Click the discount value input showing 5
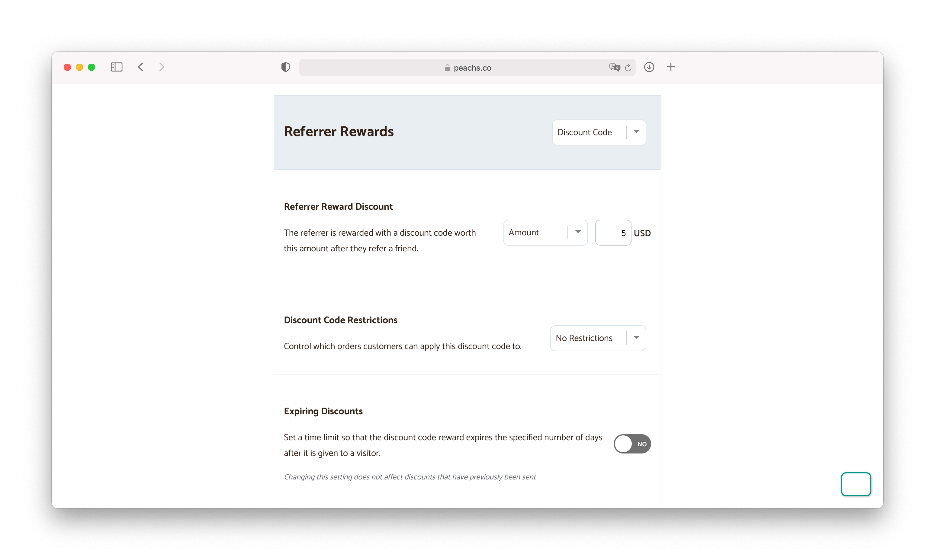 click(612, 233)
